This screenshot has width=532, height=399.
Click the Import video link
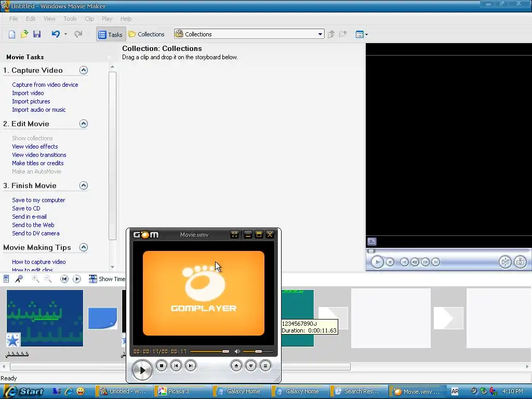(28, 93)
